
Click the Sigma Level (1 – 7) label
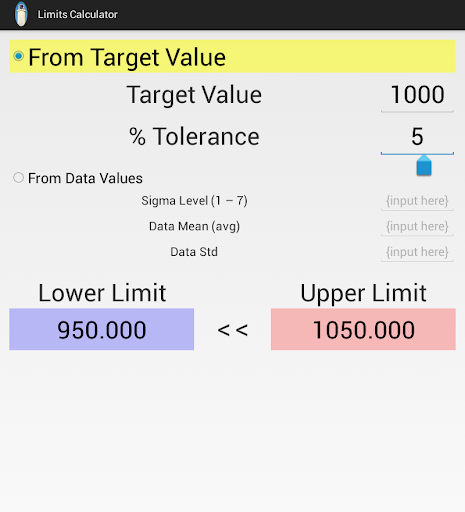(x=194, y=201)
